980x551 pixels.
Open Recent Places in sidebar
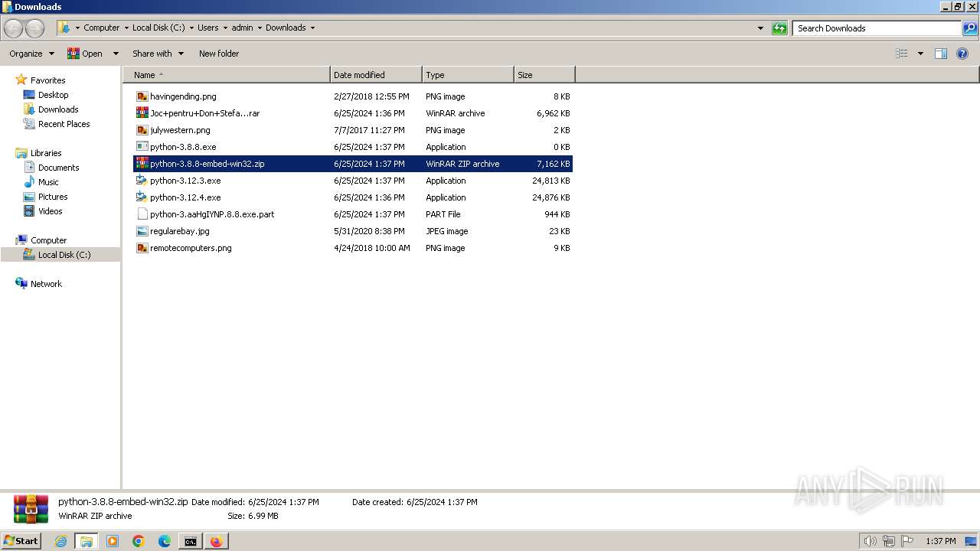click(64, 124)
